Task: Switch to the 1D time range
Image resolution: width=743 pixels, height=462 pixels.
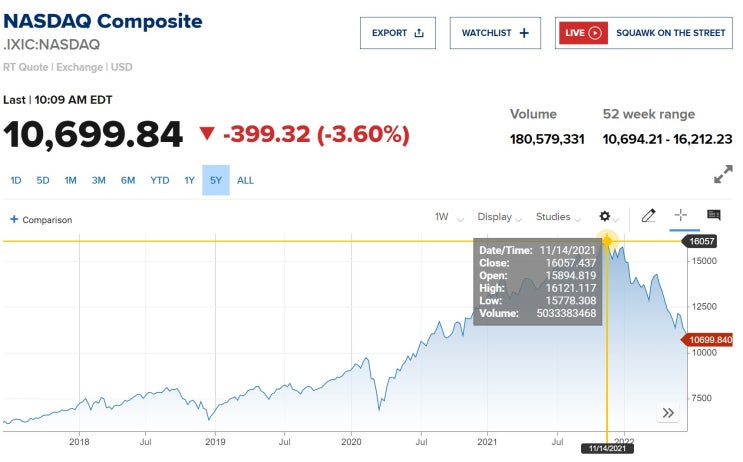Action: [16, 180]
